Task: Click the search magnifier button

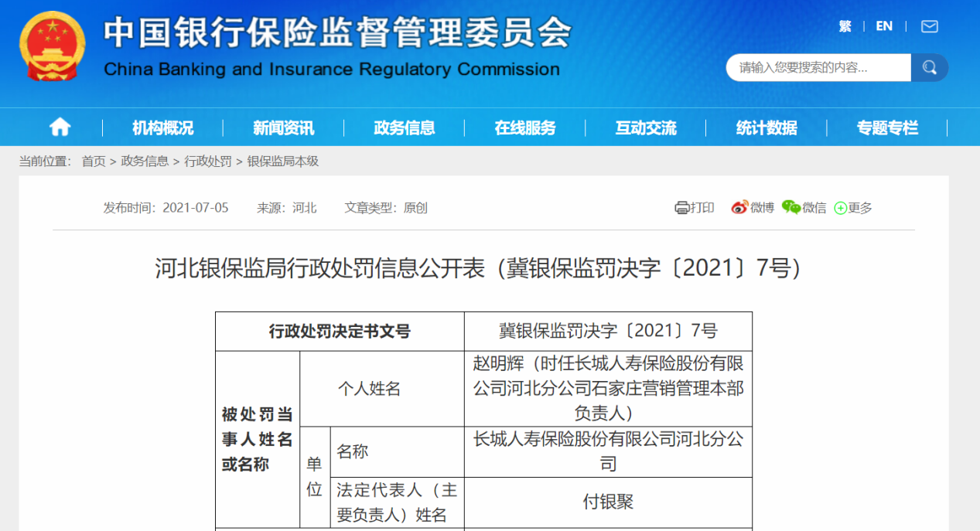Action: click(x=930, y=67)
